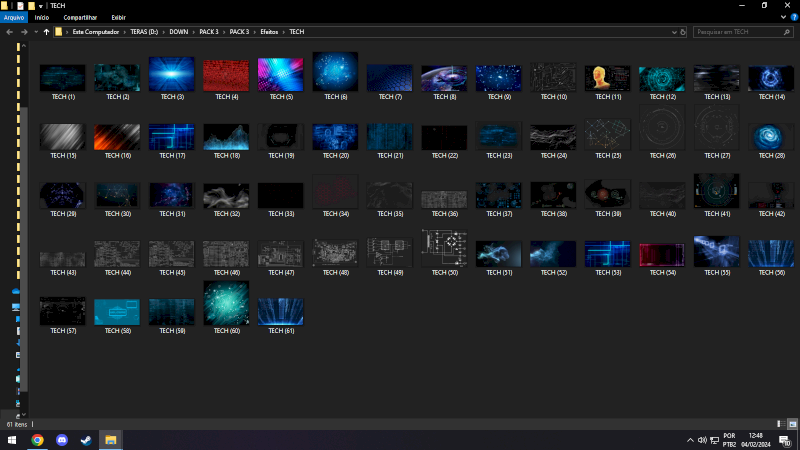Viewport: 800px width, 450px height.
Task: Expand the ribbon with the chevron
Action: tap(781, 17)
